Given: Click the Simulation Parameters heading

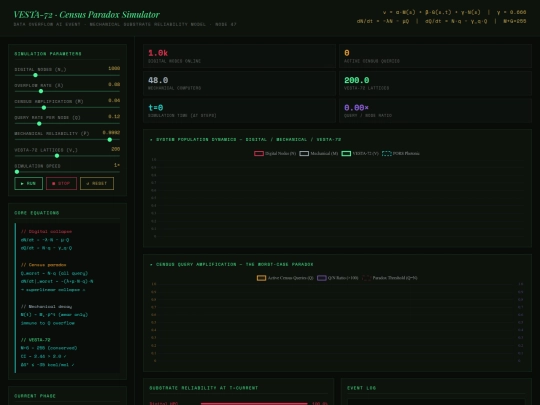Looking at the screenshot, I should coord(48,54).
